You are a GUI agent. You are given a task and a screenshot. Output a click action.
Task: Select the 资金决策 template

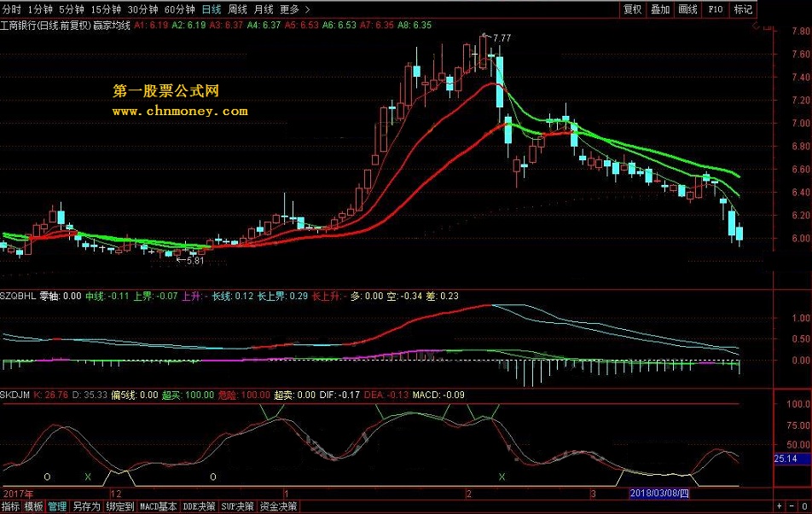pyautogui.click(x=279, y=506)
